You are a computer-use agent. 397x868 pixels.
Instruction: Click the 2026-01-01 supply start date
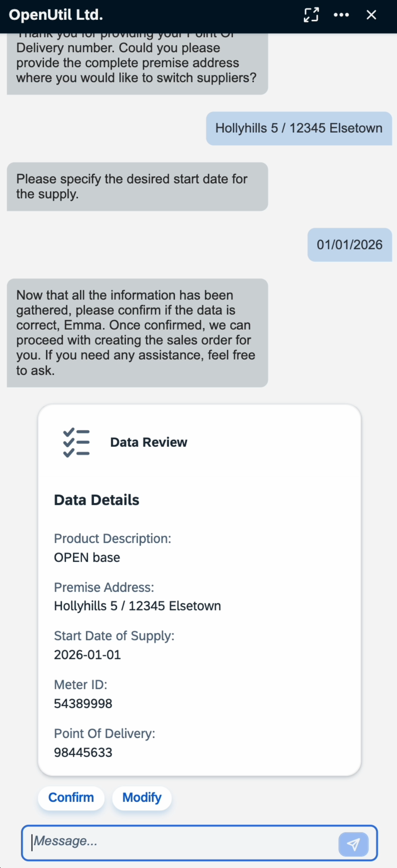[87, 655]
